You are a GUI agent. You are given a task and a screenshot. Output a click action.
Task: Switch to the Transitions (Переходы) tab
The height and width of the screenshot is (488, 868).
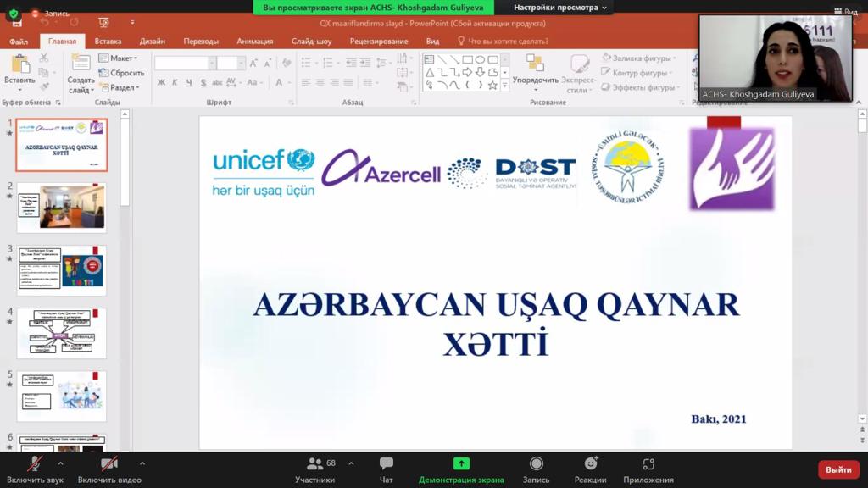[201, 42]
